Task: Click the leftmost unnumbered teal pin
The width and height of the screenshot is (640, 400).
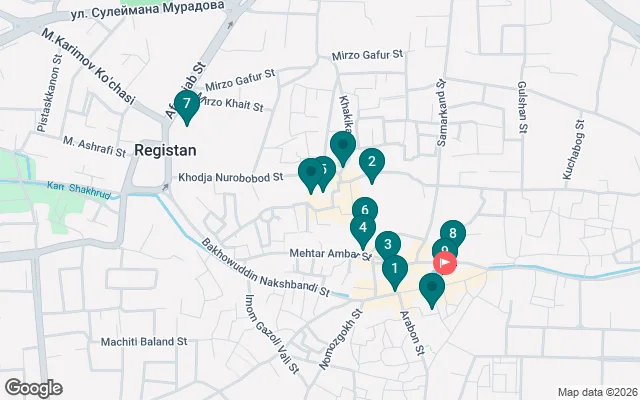Action: click(310, 174)
